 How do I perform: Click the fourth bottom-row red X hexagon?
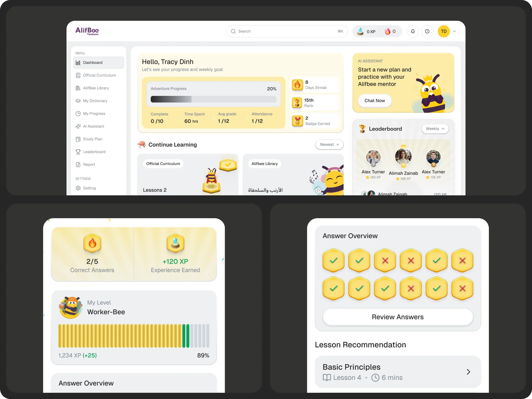pyautogui.click(x=411, y=288)
